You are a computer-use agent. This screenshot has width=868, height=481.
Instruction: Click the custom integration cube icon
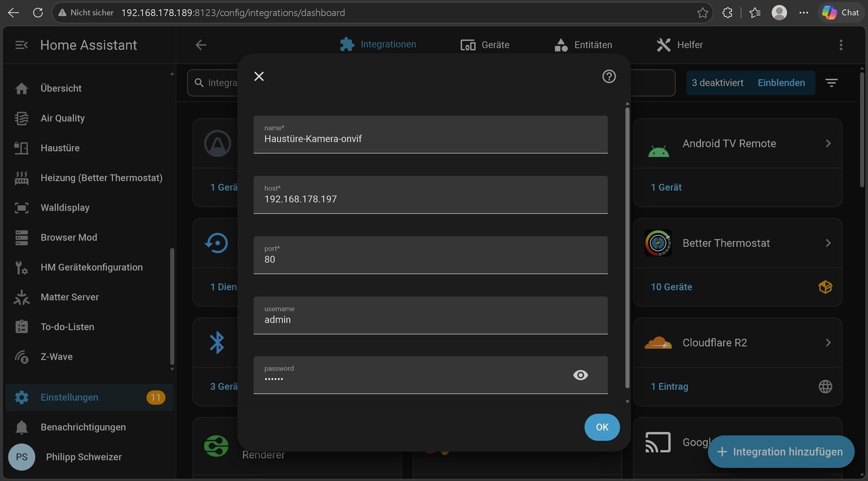tap(825, 287)
